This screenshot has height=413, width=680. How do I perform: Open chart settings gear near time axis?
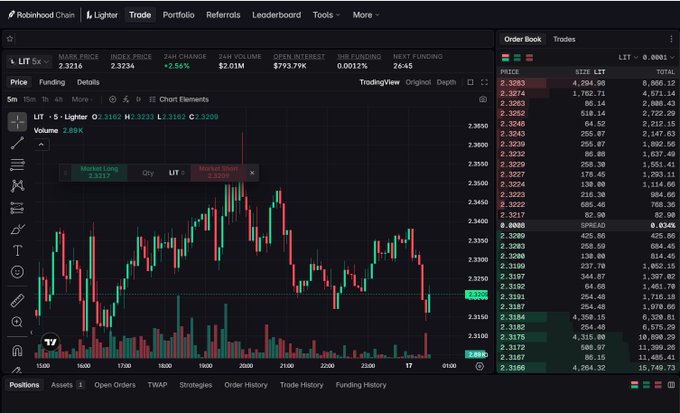479,366
